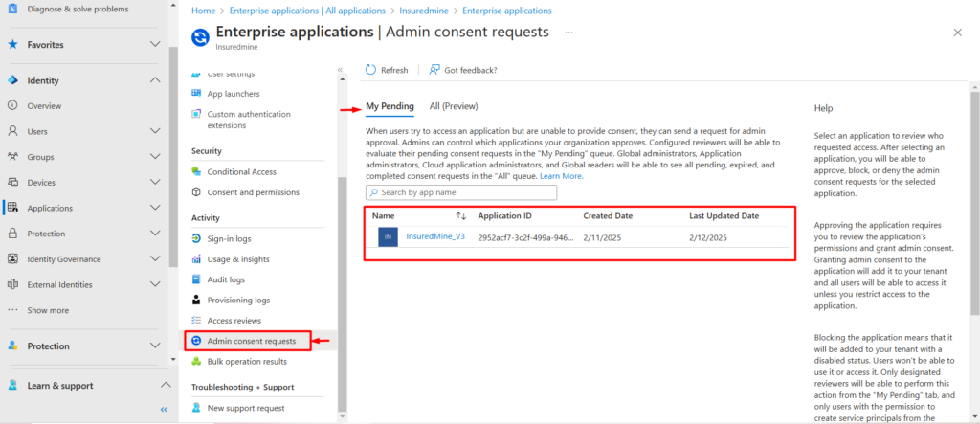Click the Overview info icon
The image size is (980, 424).
click(12, 105)
